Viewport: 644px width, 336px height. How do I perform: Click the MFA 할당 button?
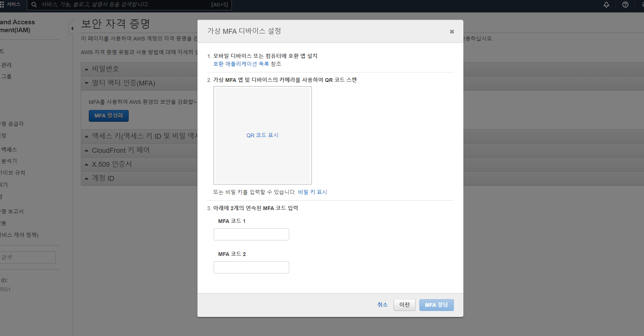436,305
